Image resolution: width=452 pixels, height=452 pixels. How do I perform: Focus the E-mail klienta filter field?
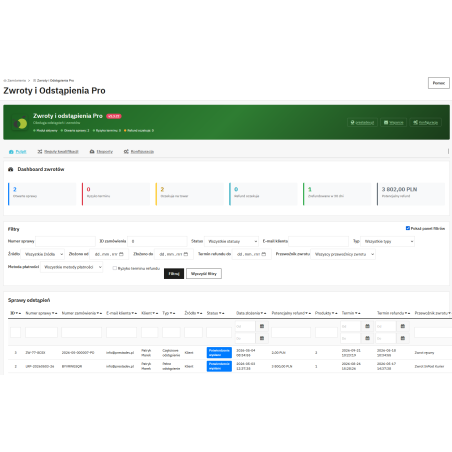point(318,241)
